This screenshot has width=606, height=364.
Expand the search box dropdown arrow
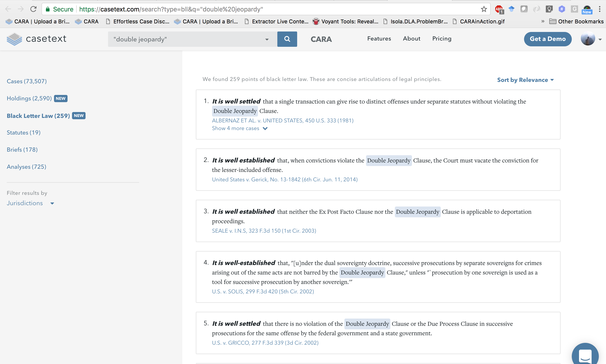click(267, 40)
